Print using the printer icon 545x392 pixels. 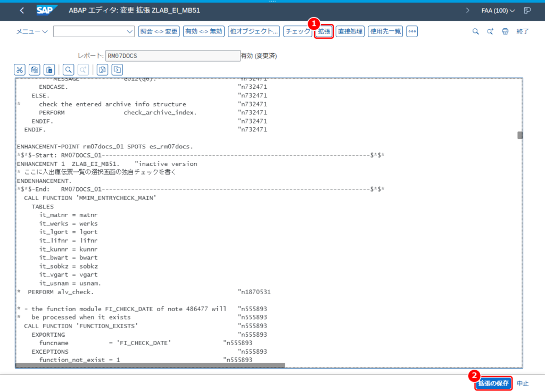(505, 31)
